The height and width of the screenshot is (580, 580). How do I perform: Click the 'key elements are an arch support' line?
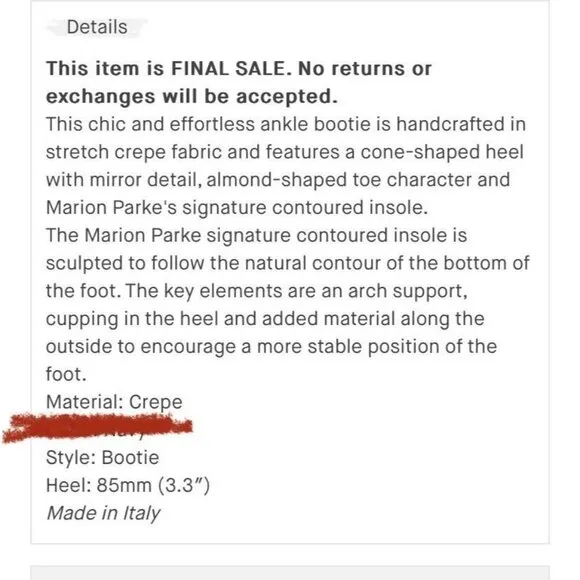[257, 291]
